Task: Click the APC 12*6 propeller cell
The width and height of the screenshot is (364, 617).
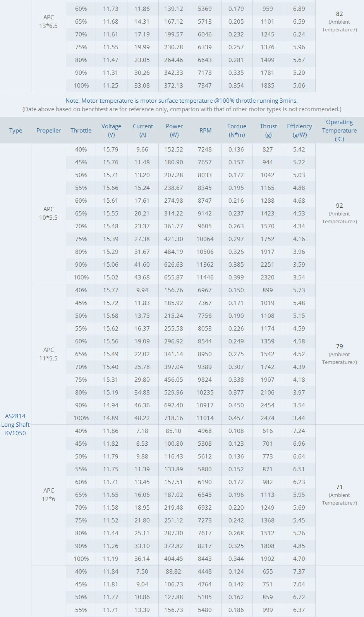Action: [48, 495]
